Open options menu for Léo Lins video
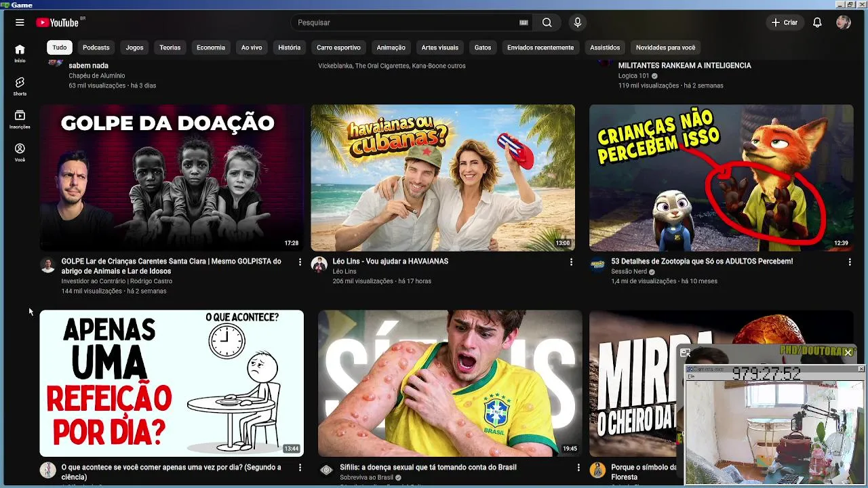This screenshot has width=868, height=488. tap(571, 262)
